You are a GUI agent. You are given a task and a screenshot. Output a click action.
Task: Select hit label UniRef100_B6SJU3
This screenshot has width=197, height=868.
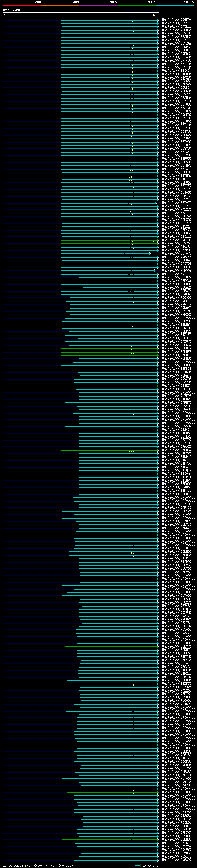pyautogui.click(x=177, y=33)
